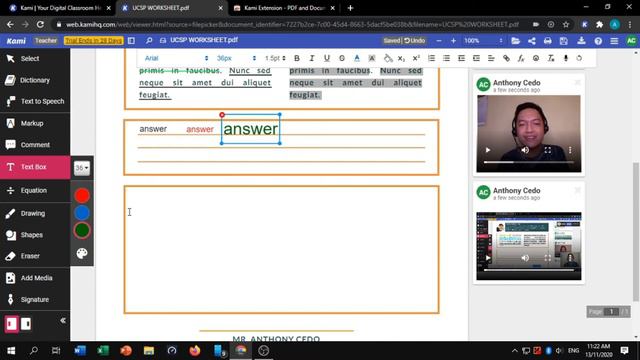Image resolution: width=640 pixels, height=360 pixels.
Task: Open Add Media tool
Action: tap(35, 278)
